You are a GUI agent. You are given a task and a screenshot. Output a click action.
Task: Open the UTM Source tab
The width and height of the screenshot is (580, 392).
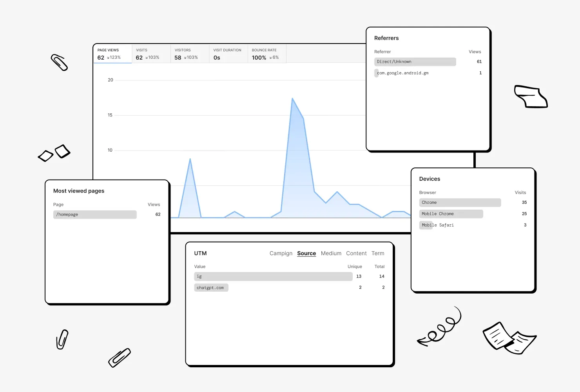point(306,254)
